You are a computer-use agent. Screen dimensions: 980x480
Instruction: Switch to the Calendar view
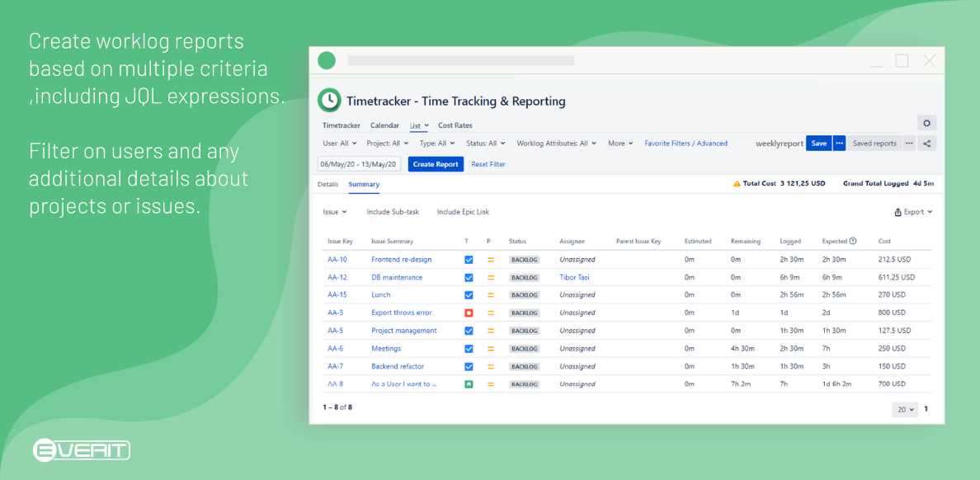click(384, 125)
